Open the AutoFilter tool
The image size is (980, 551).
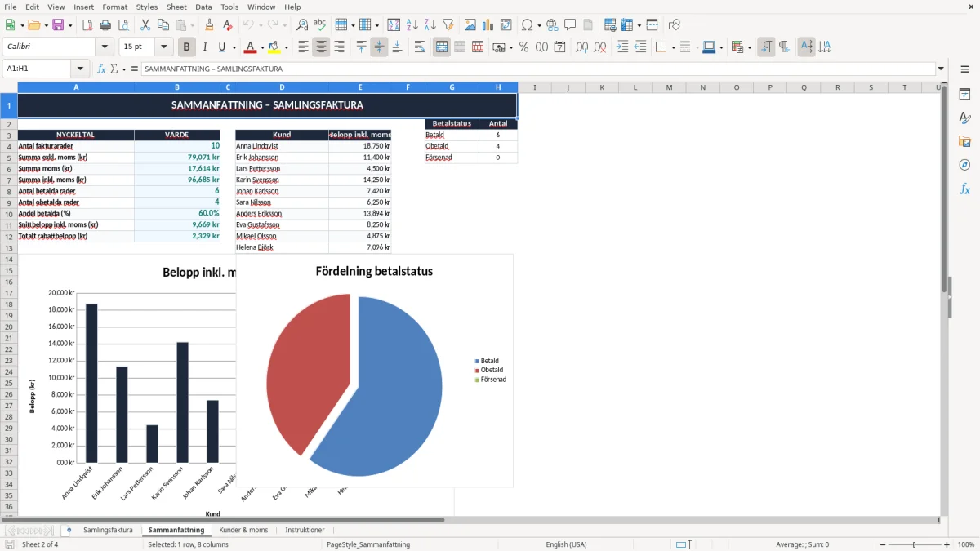(x=448, y=25)
